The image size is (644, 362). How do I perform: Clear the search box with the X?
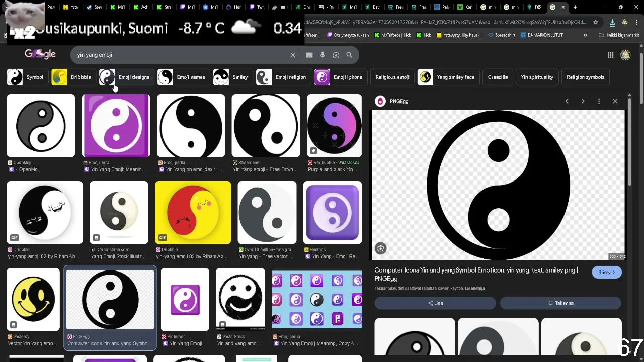tap(293, 55)
